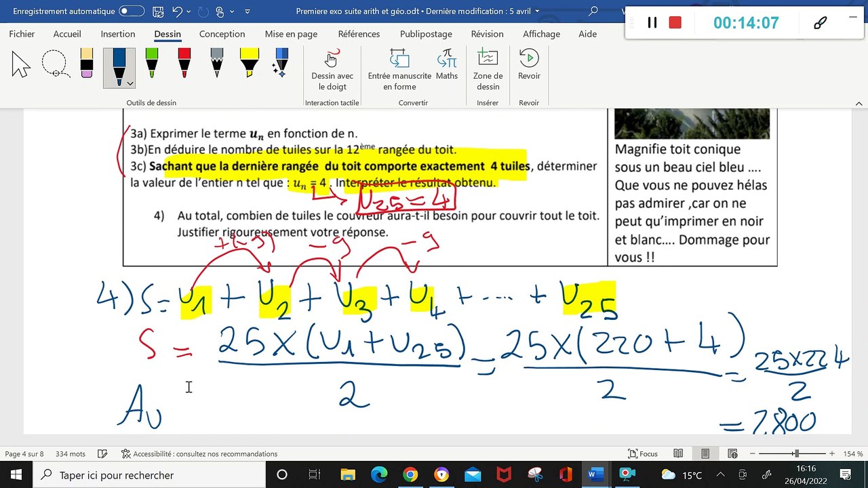Convert with Entrée manuscrite en forme
Screen dimensions: 868x488
[399, 70]
